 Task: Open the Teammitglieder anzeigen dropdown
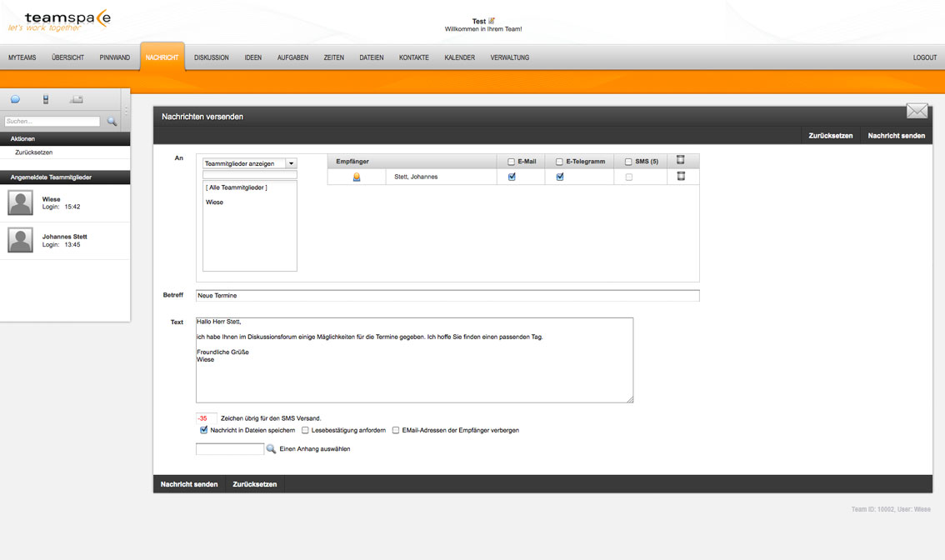(x=249, y=163)
